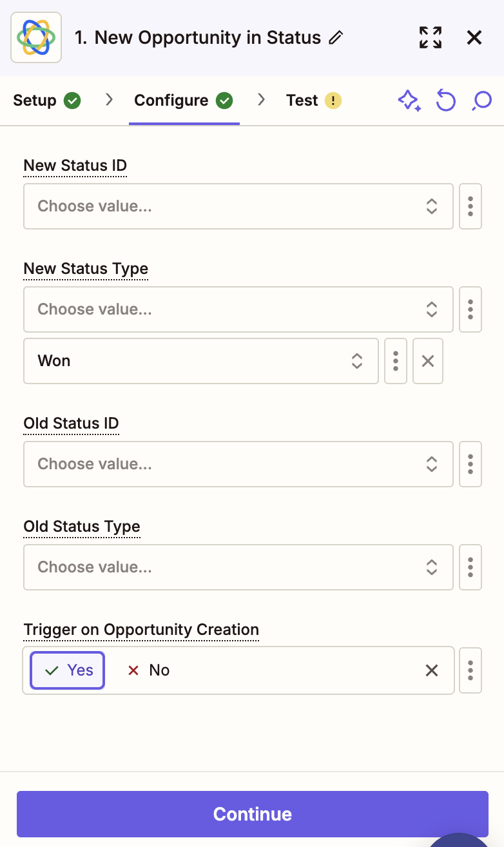
Task: Switch to the Setup tab
Action: pos(47,101)
